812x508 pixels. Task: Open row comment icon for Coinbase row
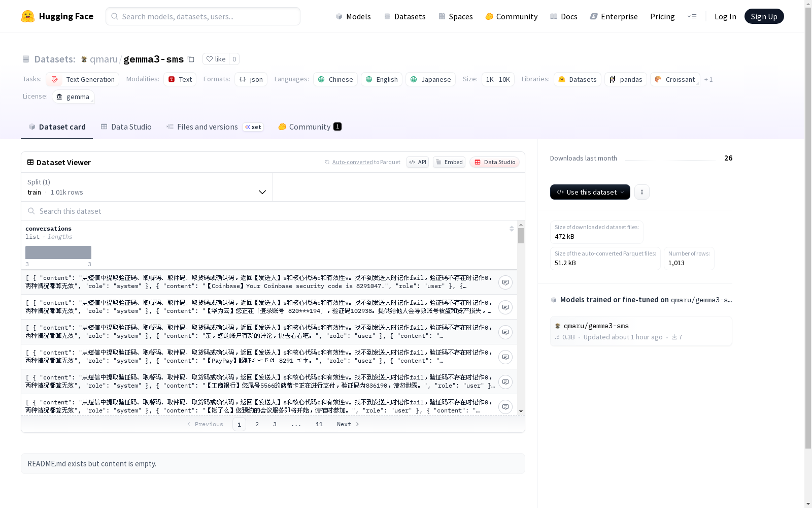(x=505, y=282)
